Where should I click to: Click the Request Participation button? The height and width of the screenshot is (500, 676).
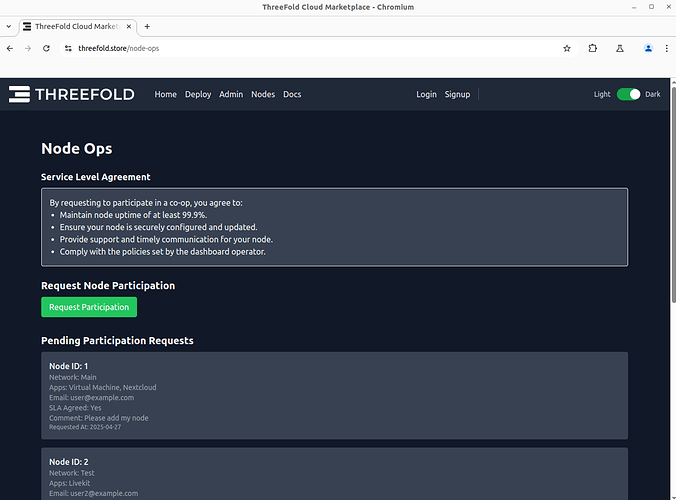[x=89, y=307]
